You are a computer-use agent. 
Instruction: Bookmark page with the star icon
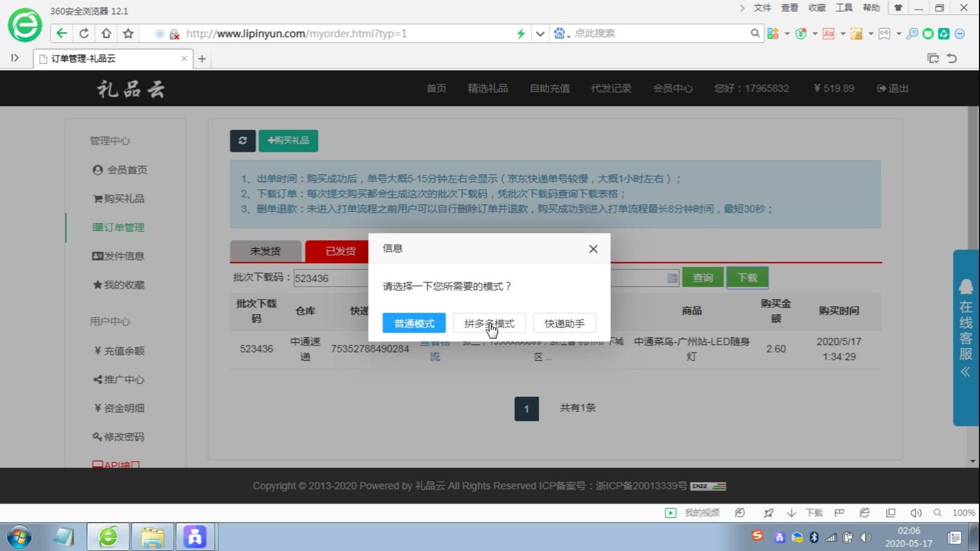click(x=128, y=34)
